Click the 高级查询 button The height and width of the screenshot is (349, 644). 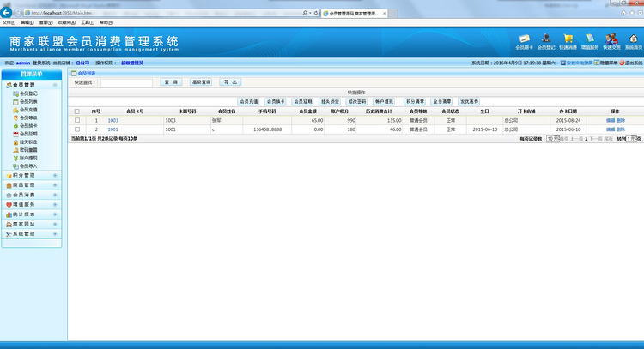(201, 82)
